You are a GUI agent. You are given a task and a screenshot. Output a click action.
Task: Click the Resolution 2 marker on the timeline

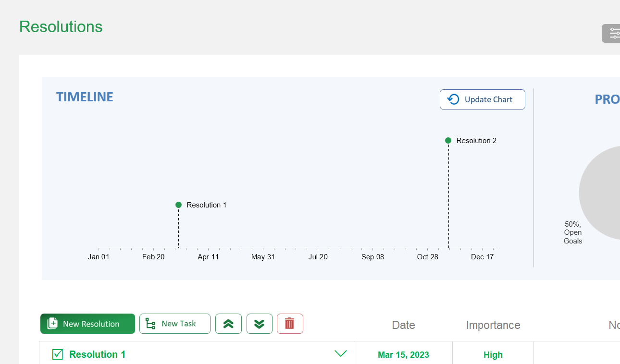tap(448, 140)
